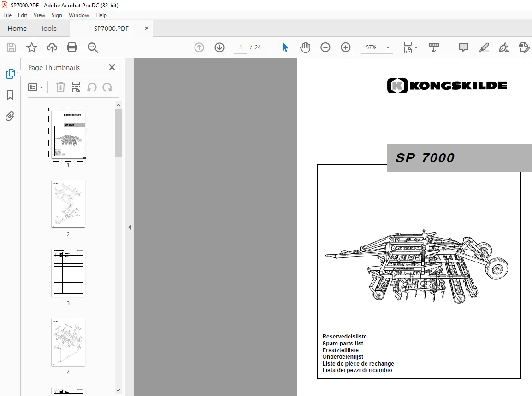Screen dimensions: 532x396
Task: Switch to the Tools tab
Action: pyautogui.click(x=48, y=29)
